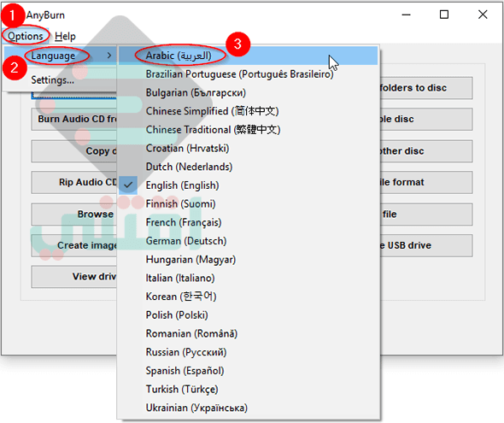This screenshot has height=423, width=504.
Task: Click the Rip Audio CD button
Action: tap(74, 182)
